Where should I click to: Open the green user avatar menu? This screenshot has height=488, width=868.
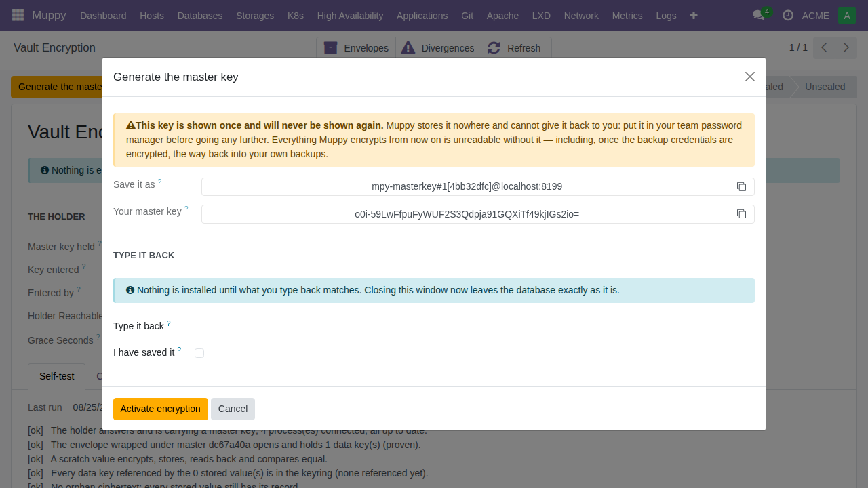click(846, 16)
